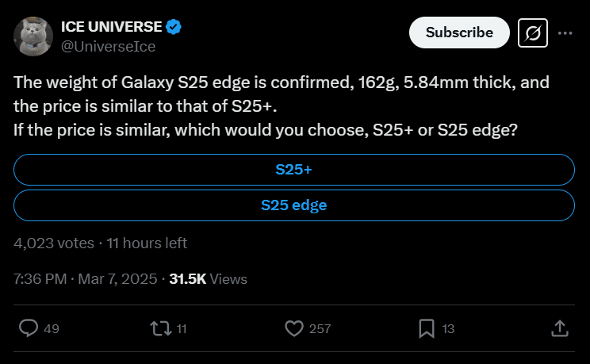View the cat profile avatar picture

(x=33, y=36)
